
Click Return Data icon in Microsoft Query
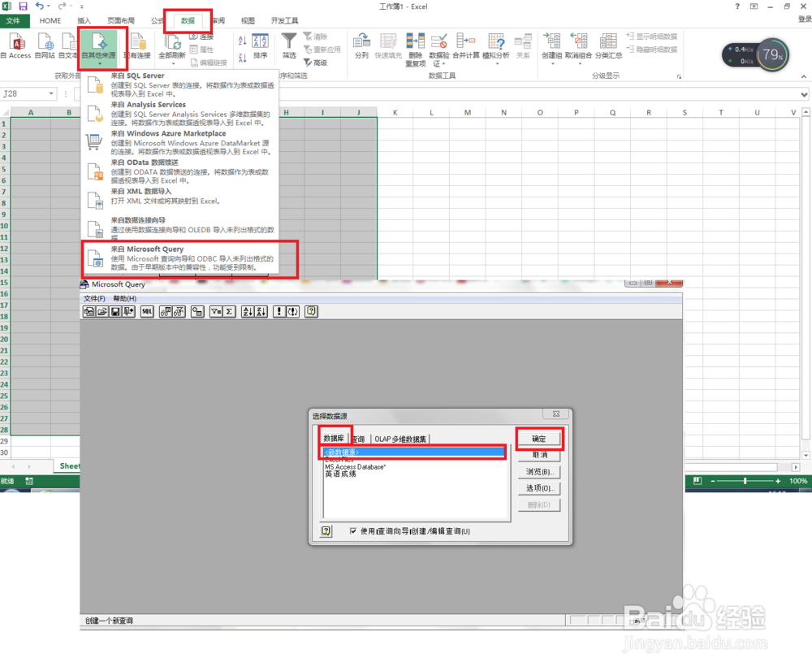[128, 311]
